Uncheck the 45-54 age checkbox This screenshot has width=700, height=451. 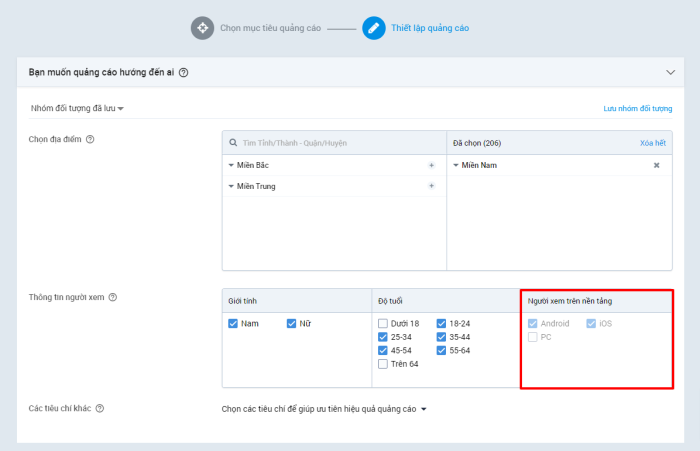point(383,351)
